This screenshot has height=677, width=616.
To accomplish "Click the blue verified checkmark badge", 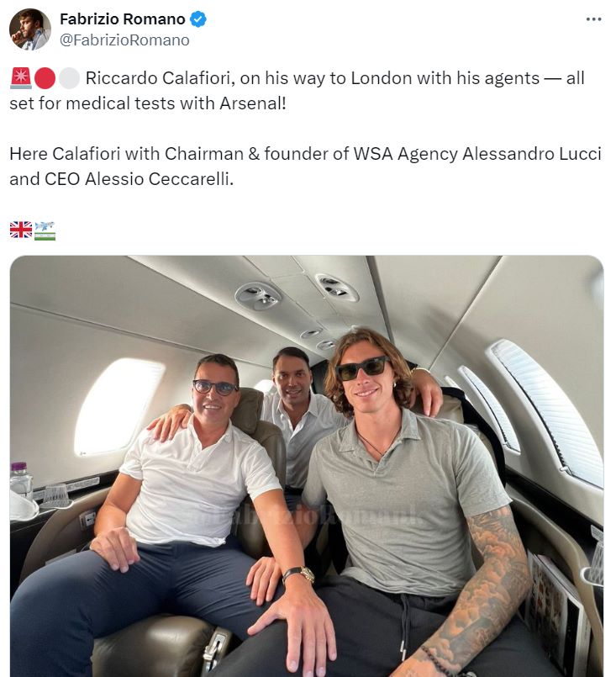I will point(198,19).
